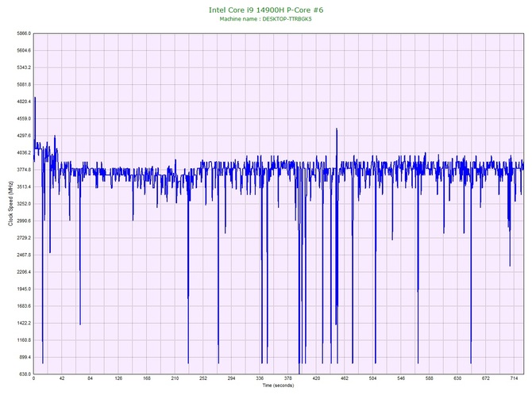This screenshot has height=399, width=532.
Task: Click the 3252.0 y-axis label
Action: coord(24,204)
